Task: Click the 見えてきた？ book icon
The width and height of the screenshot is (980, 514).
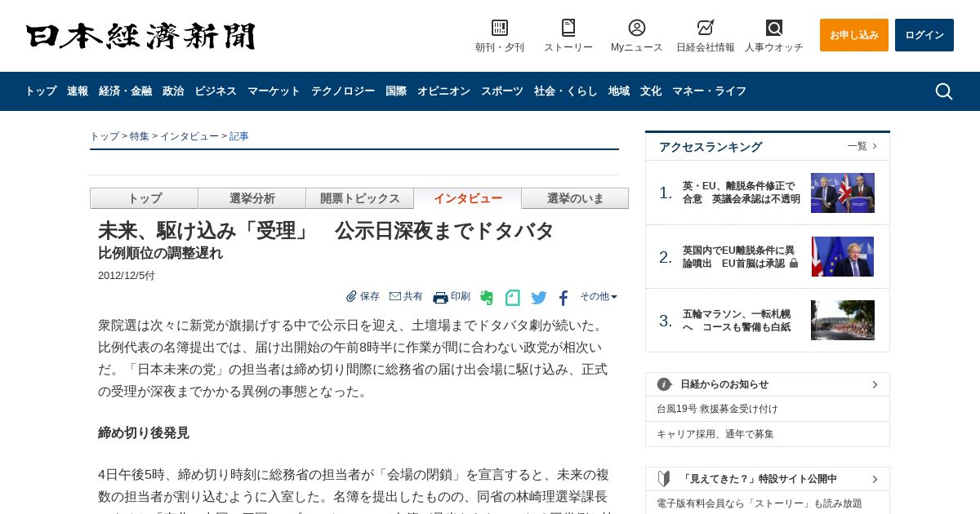Action: 664,479
